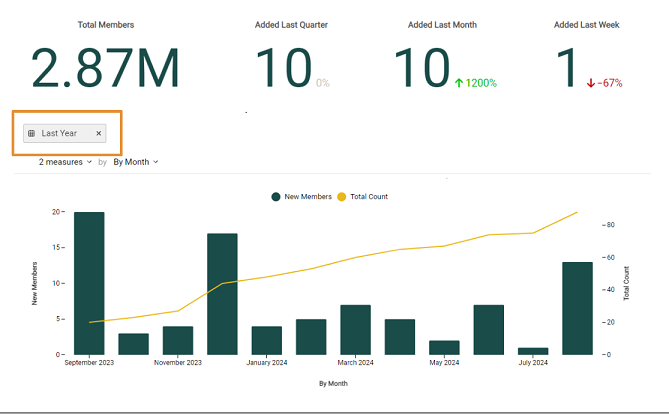
Task: Select the Added Last Week value
Action: (566, 68)
